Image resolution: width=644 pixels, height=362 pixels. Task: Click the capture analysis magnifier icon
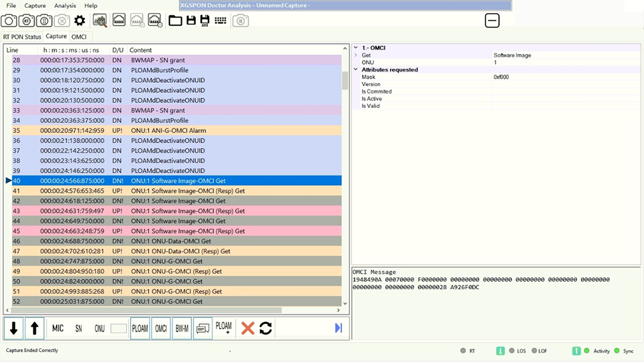coord(100,21)
